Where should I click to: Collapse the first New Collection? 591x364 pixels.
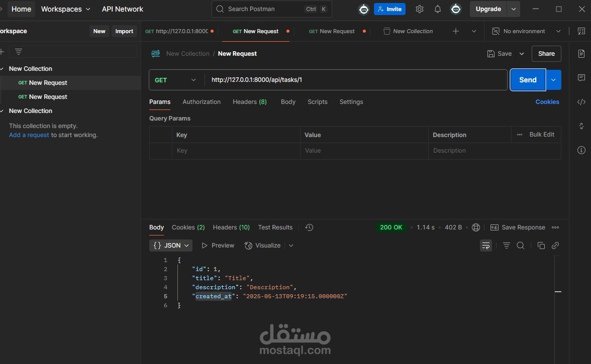[2, 69]
